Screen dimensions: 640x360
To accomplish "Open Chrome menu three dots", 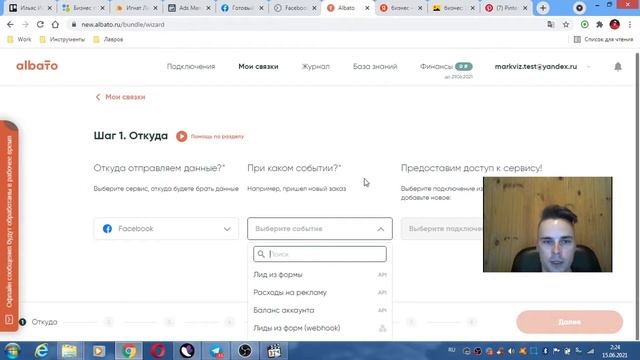I will click(x=630, y=24).
